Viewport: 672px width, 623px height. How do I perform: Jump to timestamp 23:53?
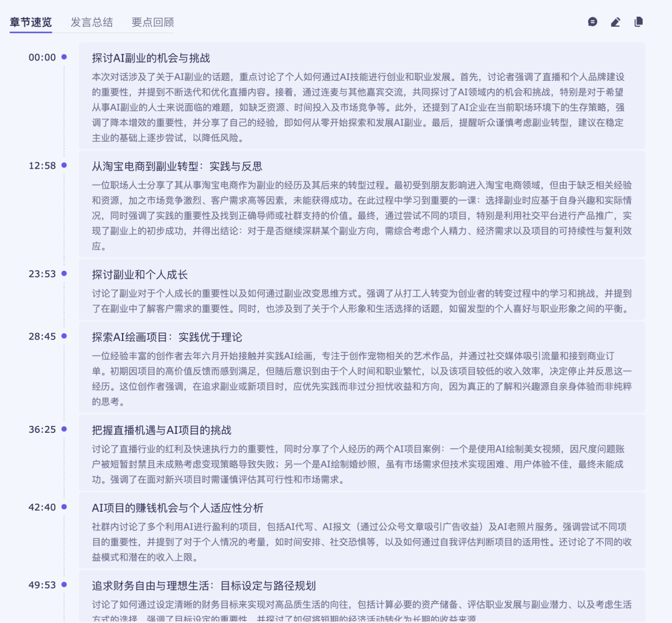coord(42,274)
